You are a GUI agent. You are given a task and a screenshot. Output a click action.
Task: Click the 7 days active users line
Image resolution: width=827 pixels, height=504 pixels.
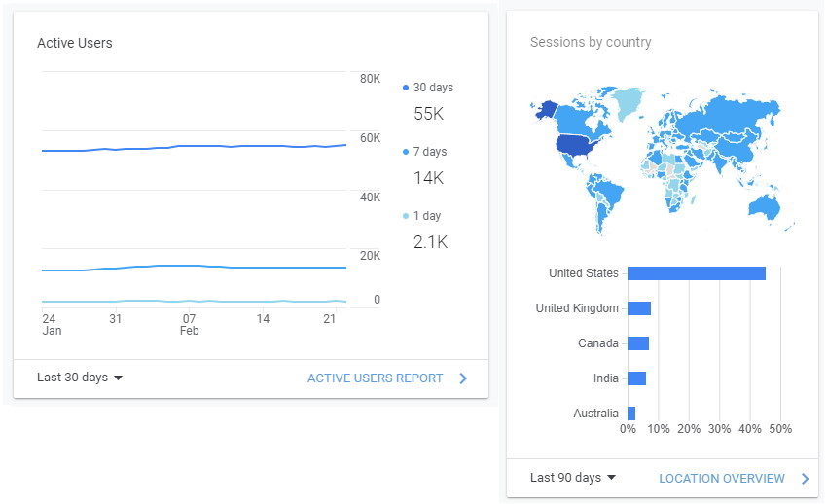(x=195, y=266)
